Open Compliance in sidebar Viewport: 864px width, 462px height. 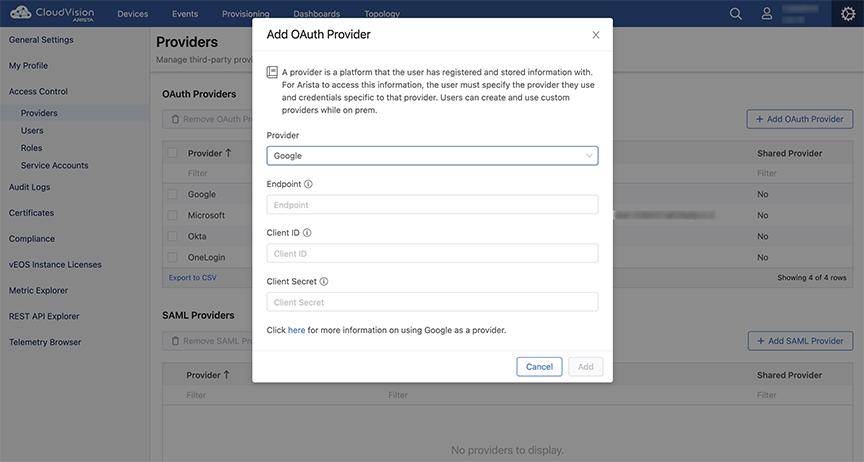31,239
